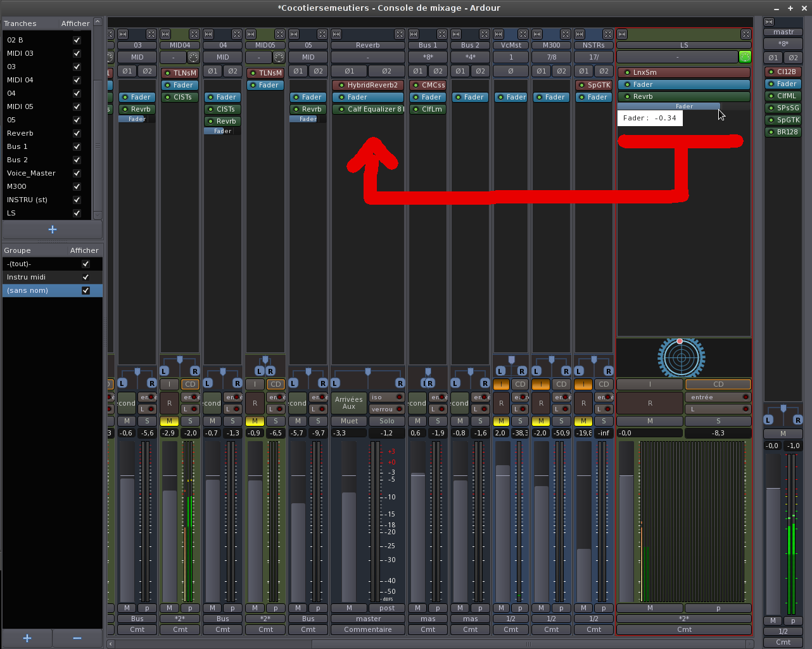Click the Commentaire button on Reverb strip

368,629
